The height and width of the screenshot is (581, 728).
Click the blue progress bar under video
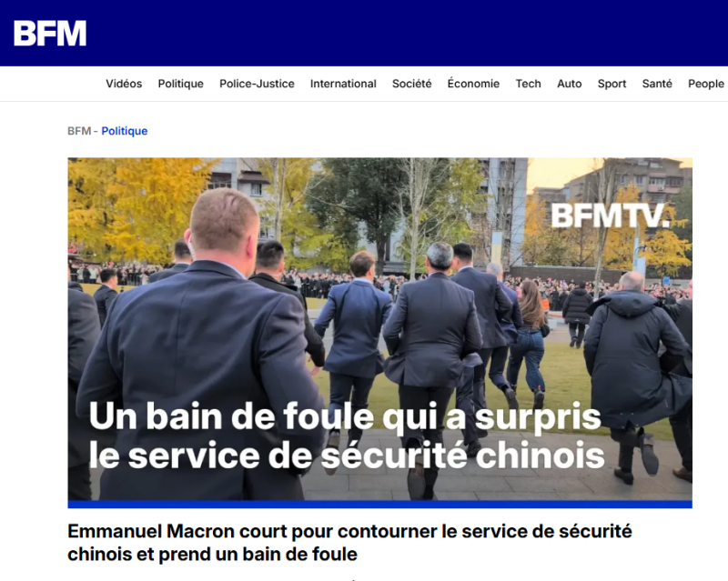coord(379,505)
